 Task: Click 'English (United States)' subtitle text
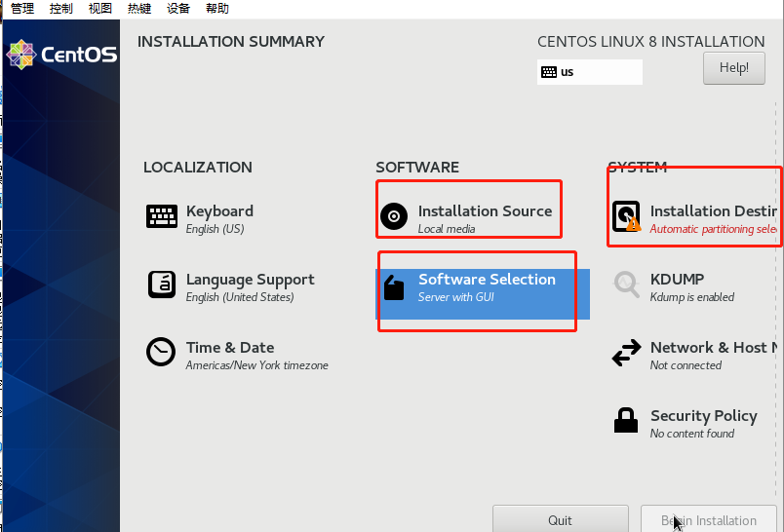coord(240,297)
